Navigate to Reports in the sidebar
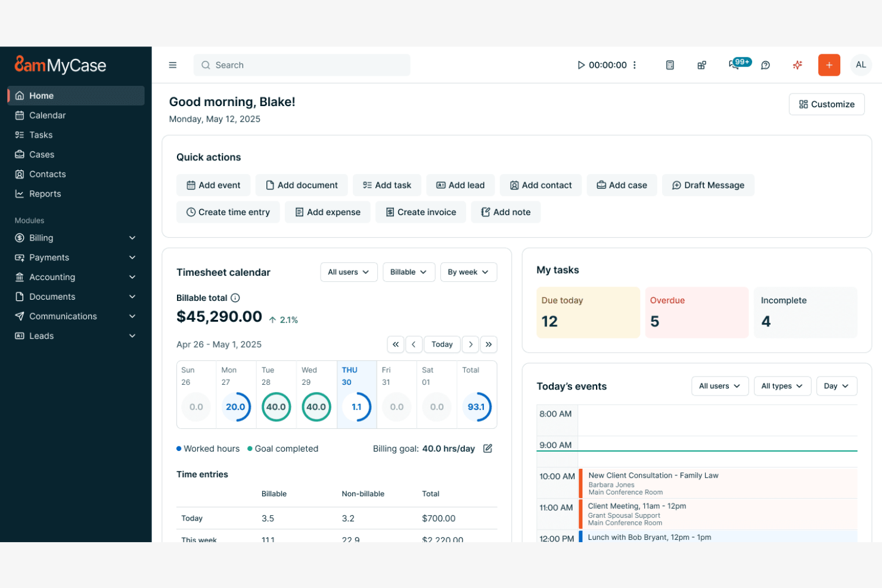Screen dimensions: 882x588 pos(45,194)
